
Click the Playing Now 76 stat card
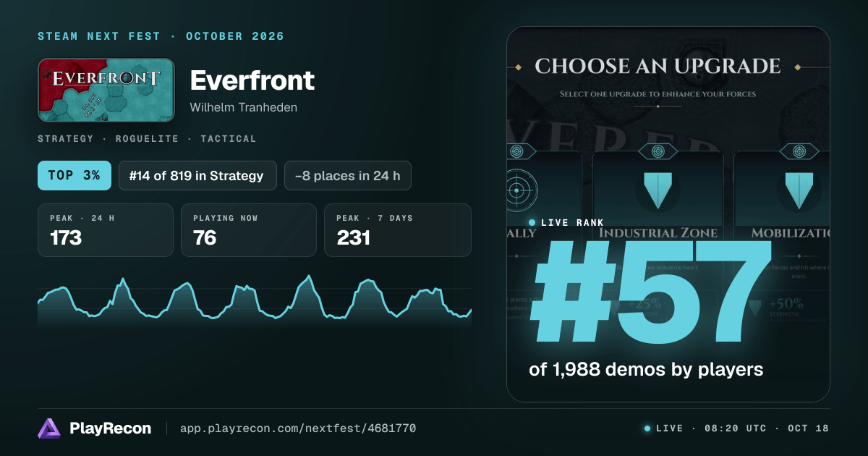[249, 230]
